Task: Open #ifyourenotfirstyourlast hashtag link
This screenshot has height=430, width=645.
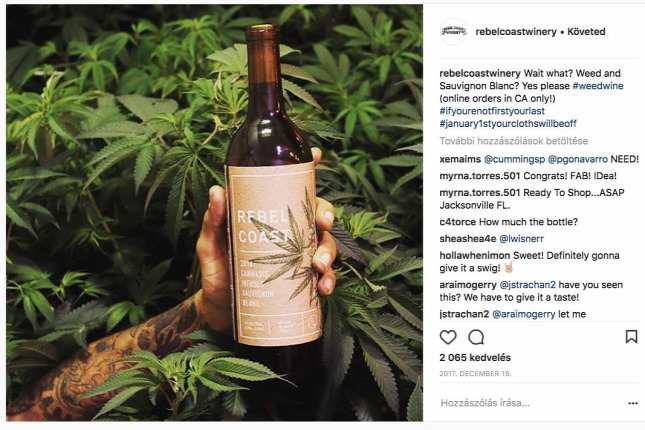Action: point(492,111)
